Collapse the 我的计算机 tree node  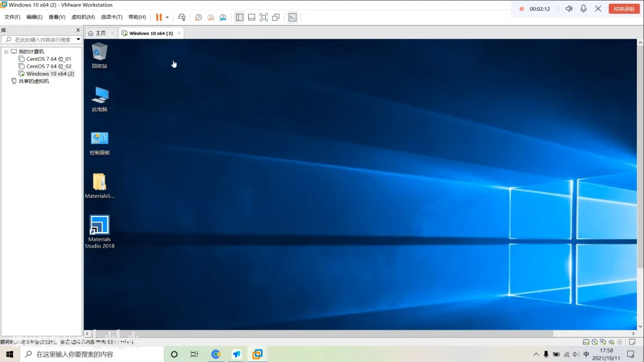pyautogui.click(x=6, y=52)
